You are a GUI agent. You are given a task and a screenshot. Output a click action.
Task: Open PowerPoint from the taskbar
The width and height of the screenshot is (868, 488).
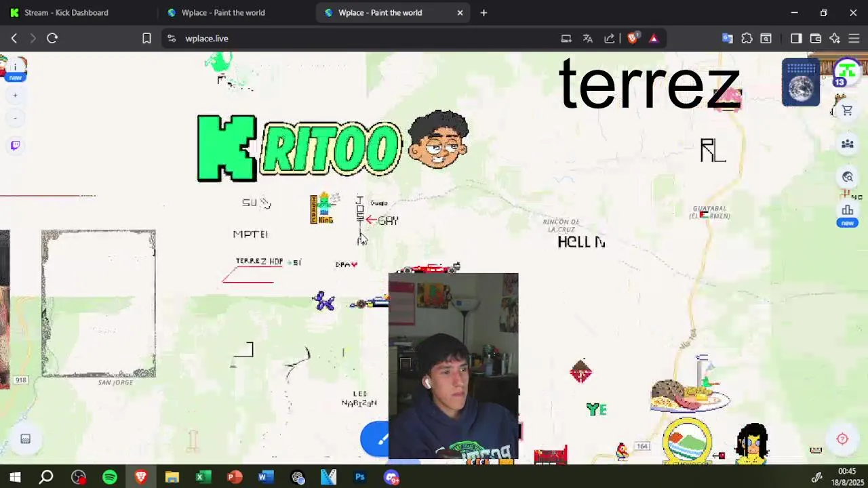point(235,477)
